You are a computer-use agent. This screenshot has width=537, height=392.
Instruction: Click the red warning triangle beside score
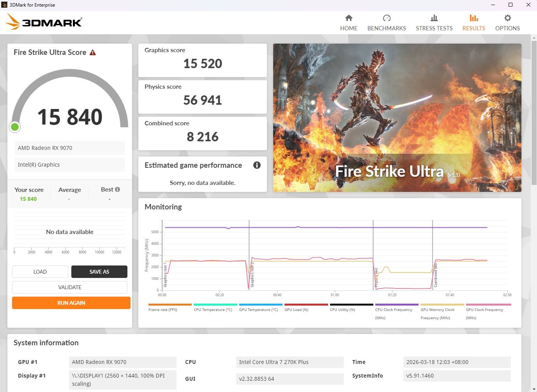pyautogui.click(x=93, y=53)
